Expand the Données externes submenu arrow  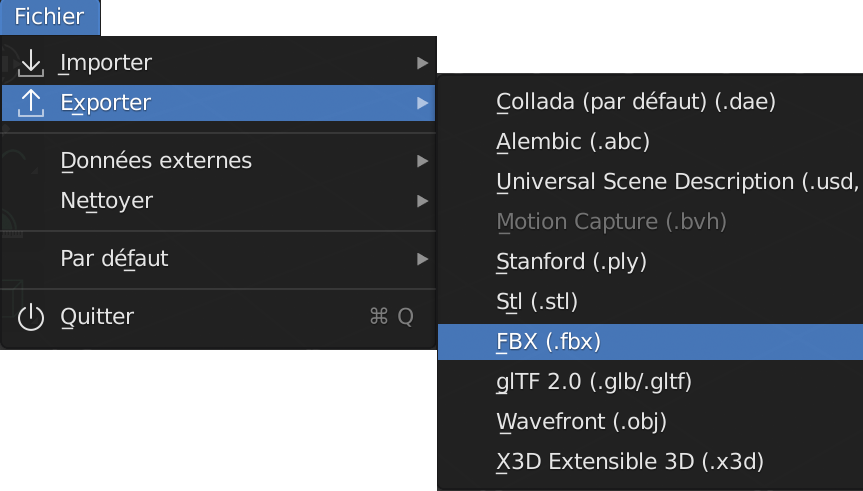tap(422, 161)
